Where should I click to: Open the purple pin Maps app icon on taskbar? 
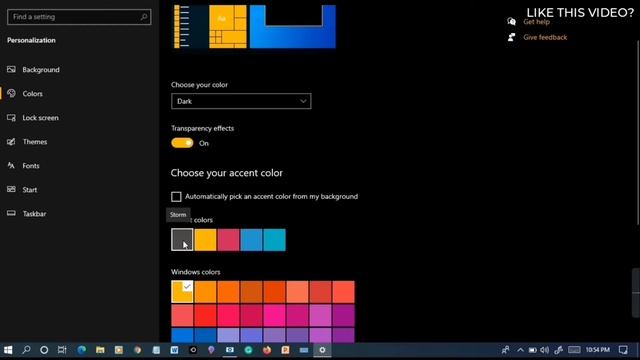[211, 350]
